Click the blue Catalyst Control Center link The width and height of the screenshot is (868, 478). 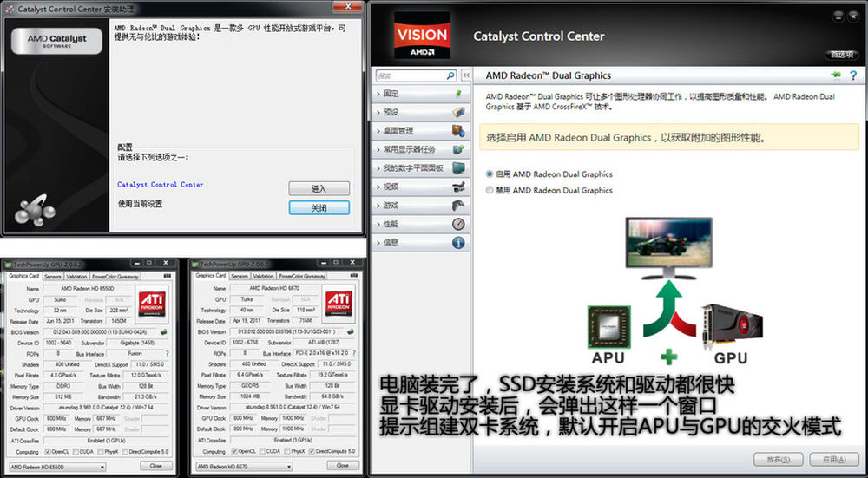161,184
